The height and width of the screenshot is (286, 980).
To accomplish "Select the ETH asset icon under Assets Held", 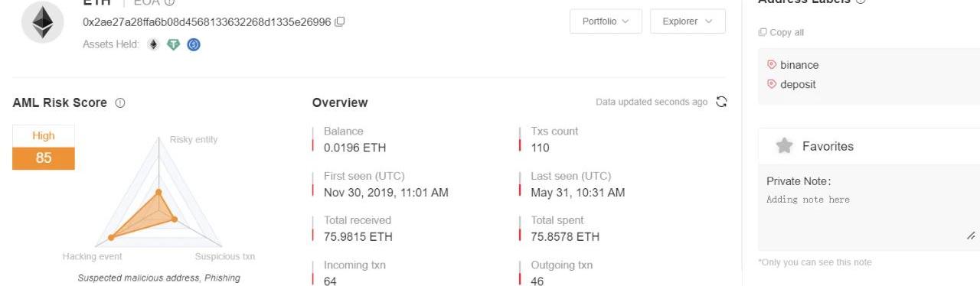I will [153, 44].
